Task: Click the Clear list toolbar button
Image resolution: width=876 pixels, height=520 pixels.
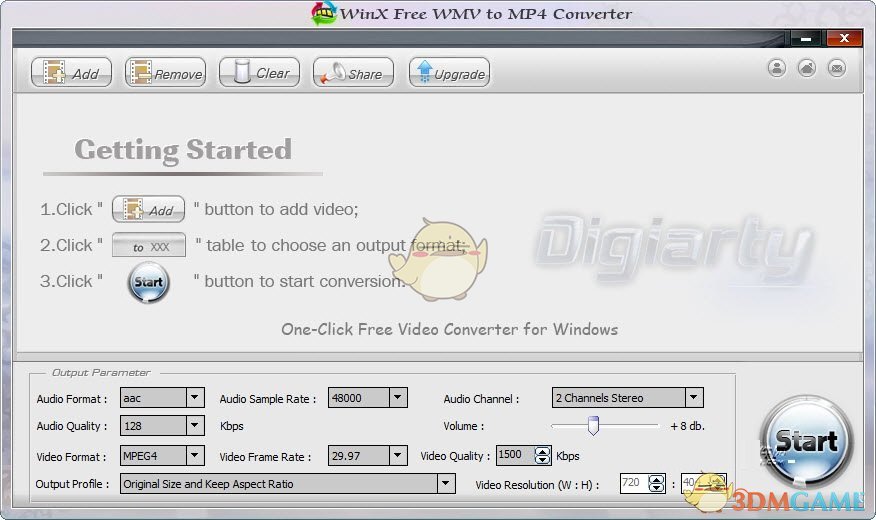Action: point(259,73)
